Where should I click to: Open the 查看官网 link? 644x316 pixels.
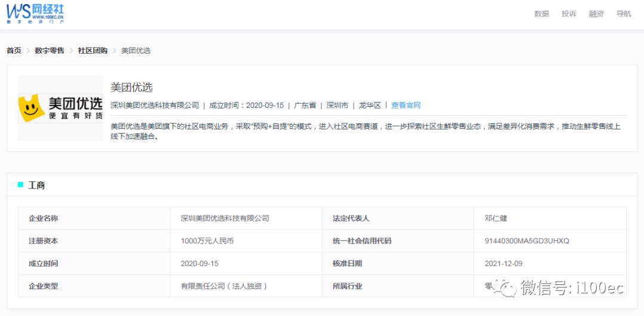click(406, 105)
